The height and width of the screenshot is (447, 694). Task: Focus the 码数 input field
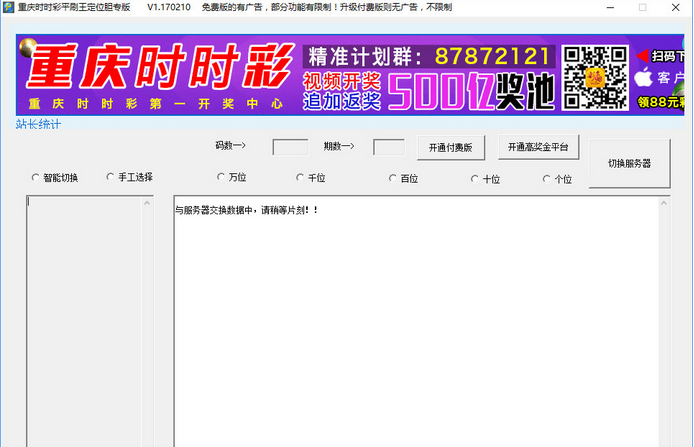click(x=290, y=147)
